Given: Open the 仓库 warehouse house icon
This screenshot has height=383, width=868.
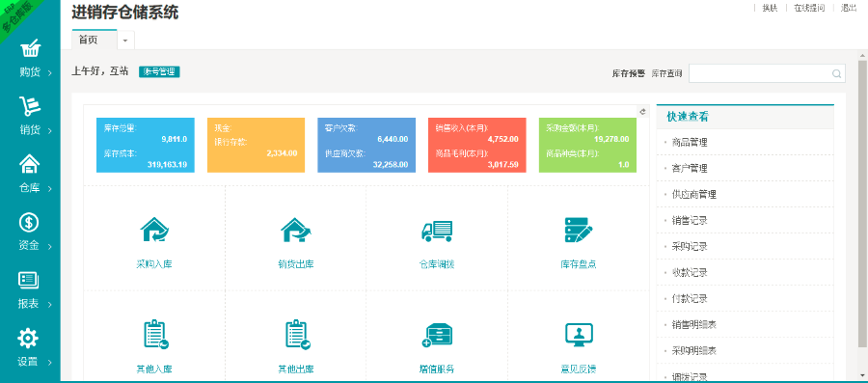Looking at the screenshot, I should [x=30, y=164].
